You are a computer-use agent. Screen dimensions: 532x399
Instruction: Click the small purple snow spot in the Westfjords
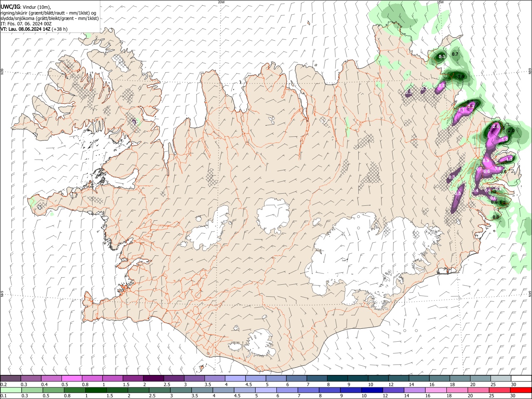coord(134,122)
